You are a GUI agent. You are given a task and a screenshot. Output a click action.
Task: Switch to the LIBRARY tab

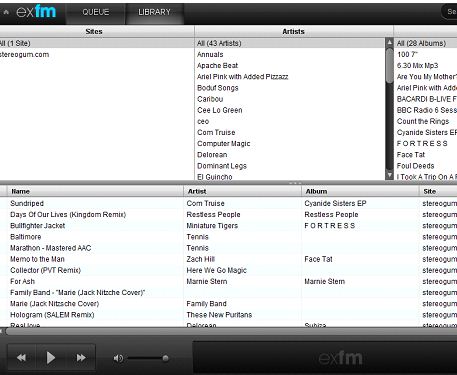154,12
